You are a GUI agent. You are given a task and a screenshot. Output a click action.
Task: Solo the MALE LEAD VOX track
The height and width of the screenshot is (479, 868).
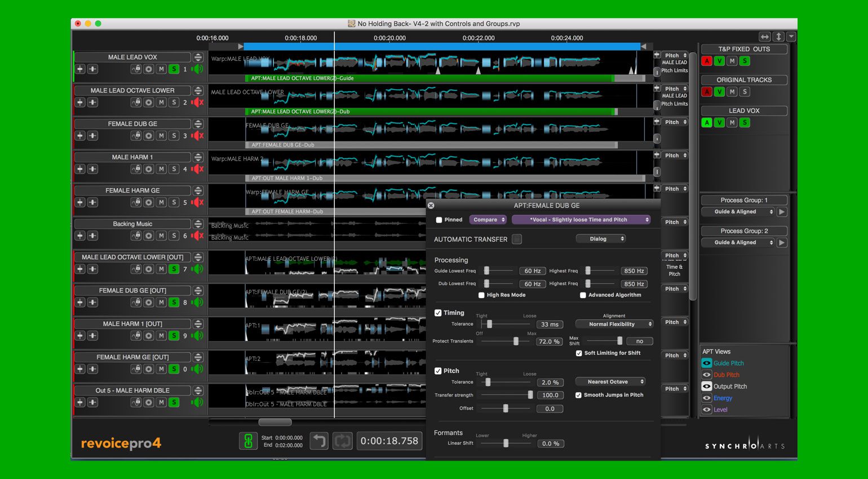click(x=174, y=69)
